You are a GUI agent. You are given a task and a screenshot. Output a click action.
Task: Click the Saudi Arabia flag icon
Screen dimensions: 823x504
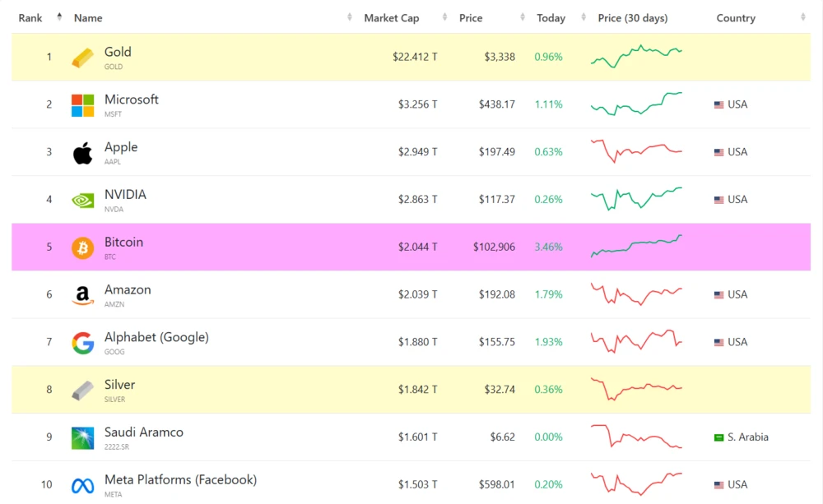pyautogui.click(x=718, y=437)
